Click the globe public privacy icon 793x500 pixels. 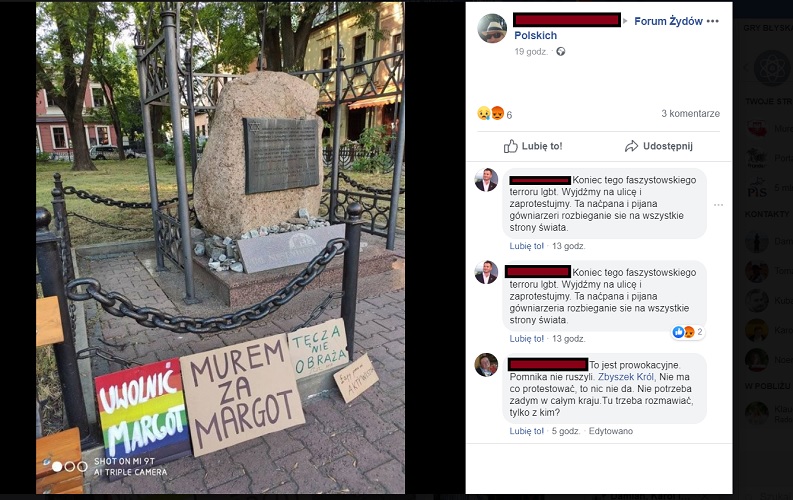click(x=560, y=52)
